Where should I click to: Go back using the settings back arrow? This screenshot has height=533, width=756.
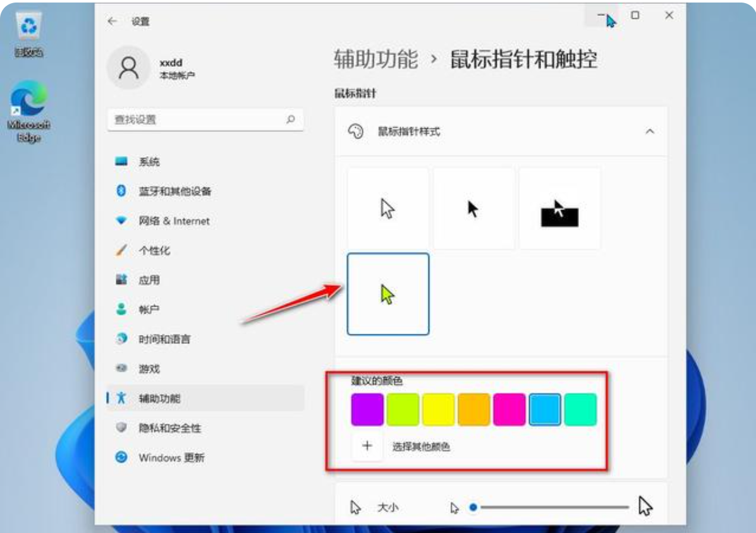pyautogui.click(x=113, y=20)
